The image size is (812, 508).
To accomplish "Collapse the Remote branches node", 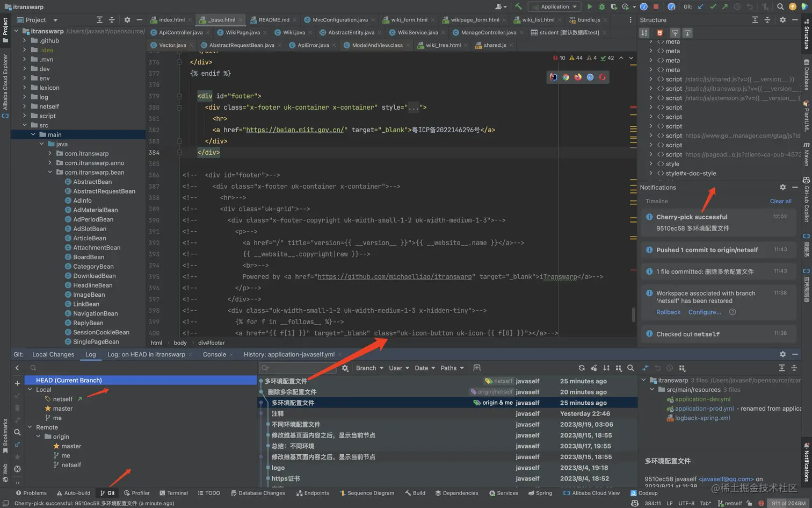I will (x=30, y=427).
